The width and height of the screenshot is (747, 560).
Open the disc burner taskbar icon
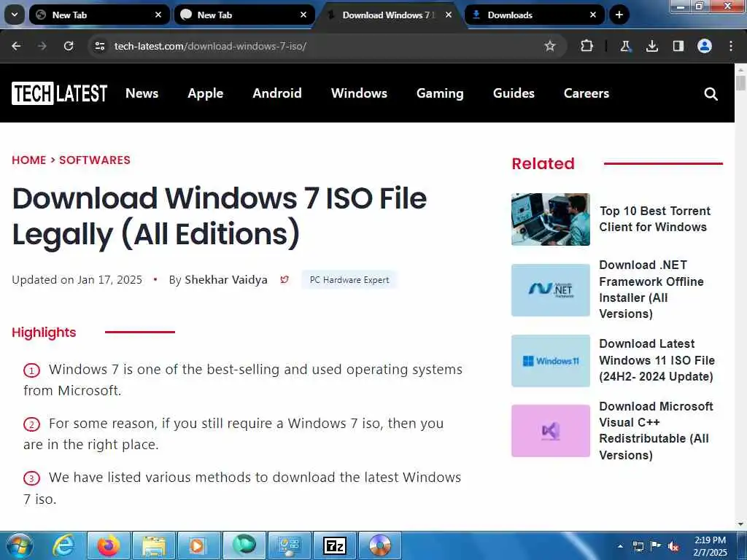379,545
